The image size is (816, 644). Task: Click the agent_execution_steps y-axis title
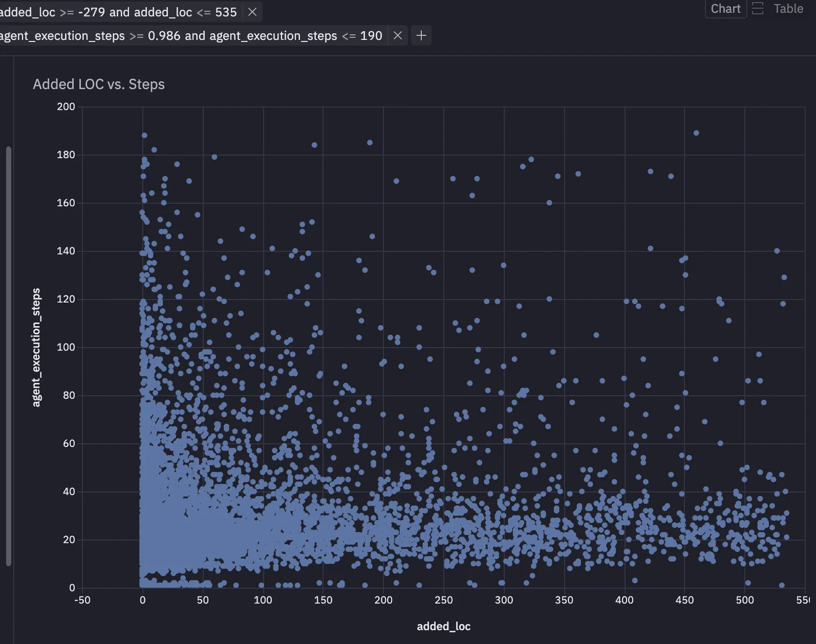tap(36, 348)
